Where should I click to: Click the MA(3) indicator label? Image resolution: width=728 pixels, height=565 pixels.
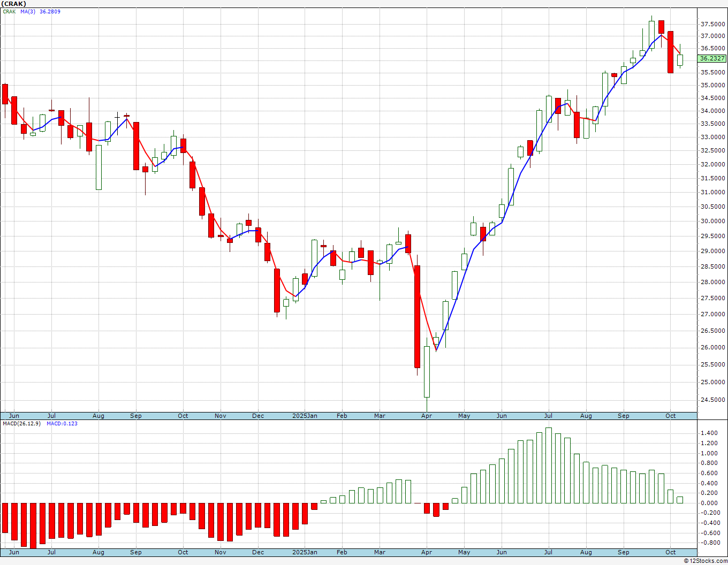coord(28,12)
